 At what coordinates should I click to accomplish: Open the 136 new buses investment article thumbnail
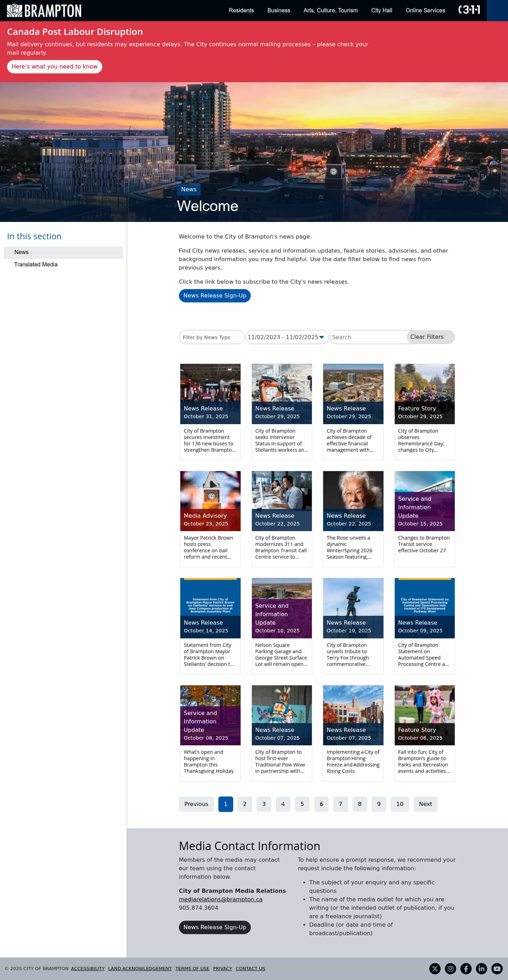210,394
